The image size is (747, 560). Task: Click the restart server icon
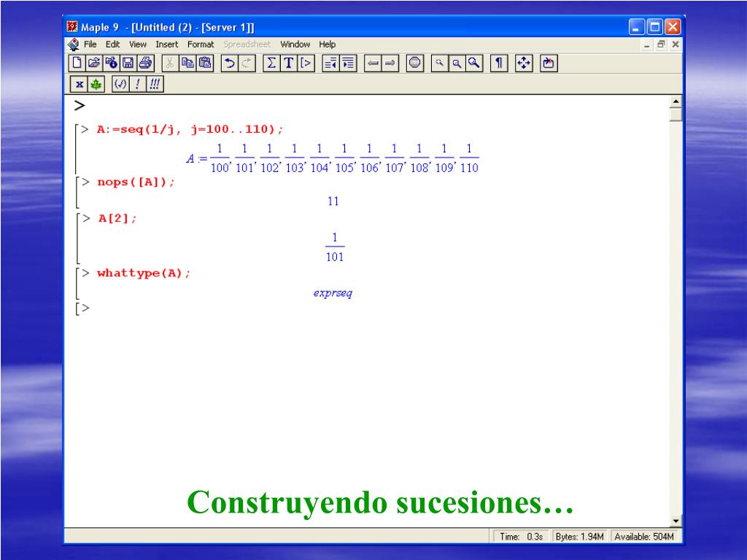coord(549,63)
